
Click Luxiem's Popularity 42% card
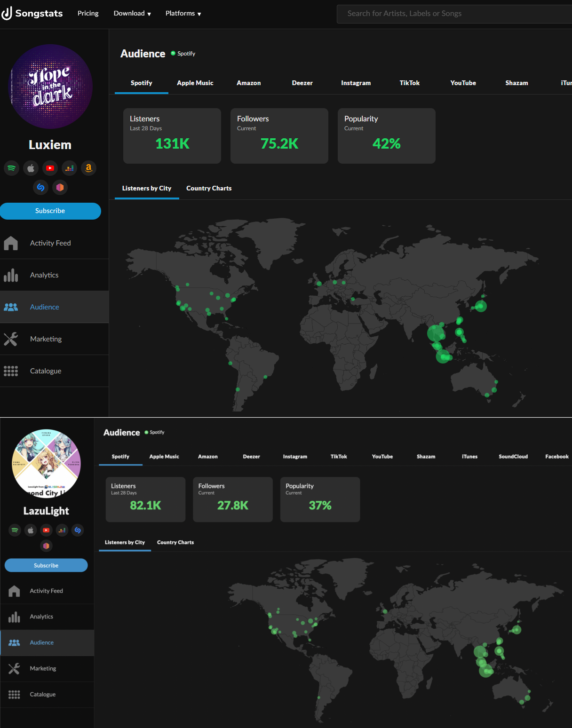click(x=387, y=136)
